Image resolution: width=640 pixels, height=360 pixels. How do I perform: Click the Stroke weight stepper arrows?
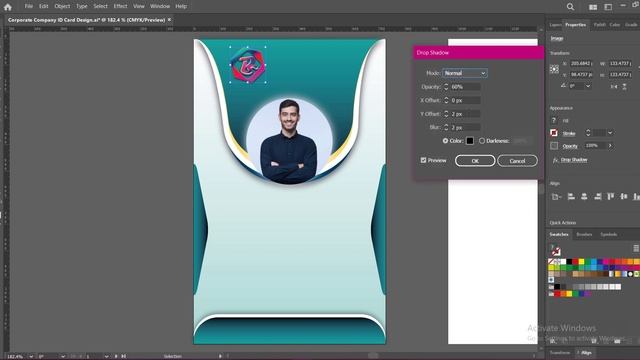pos(588,133)
